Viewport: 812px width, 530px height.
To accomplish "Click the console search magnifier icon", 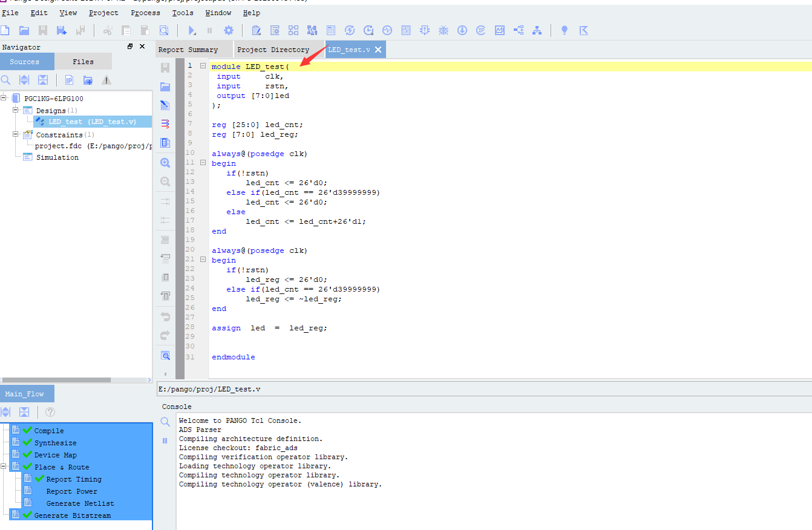I will [165, 422].
